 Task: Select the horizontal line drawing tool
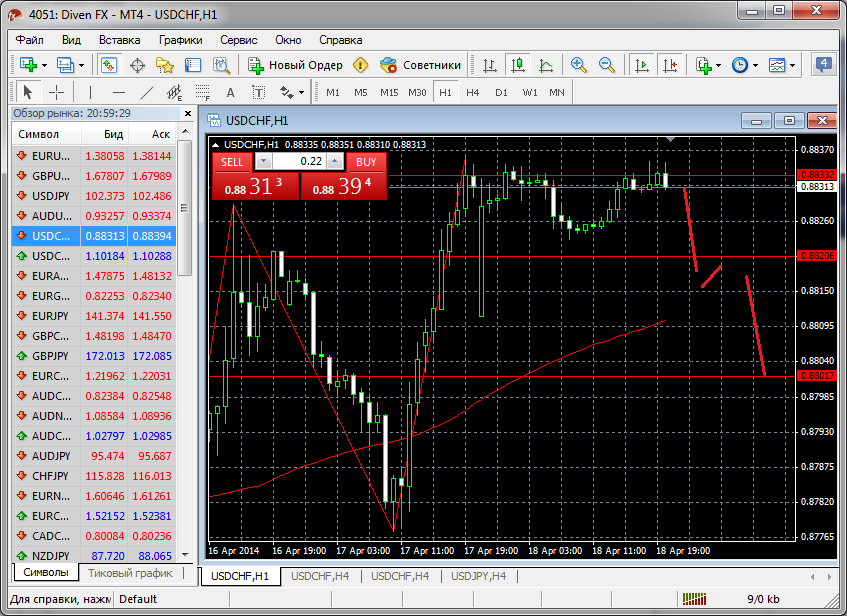pos(119,92)
